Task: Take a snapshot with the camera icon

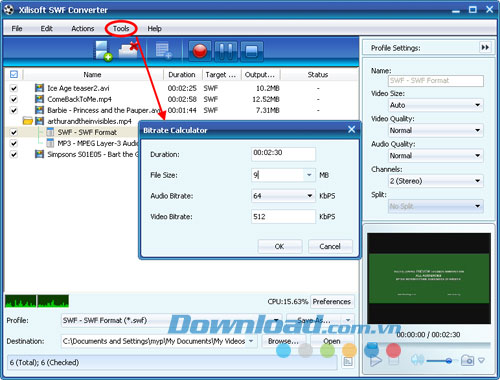Action: point(467,360)
